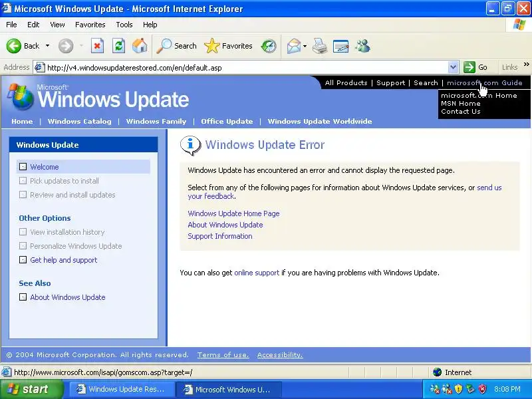
Task: Click the IE icon in the title bar
Action: tap(7, 8)
